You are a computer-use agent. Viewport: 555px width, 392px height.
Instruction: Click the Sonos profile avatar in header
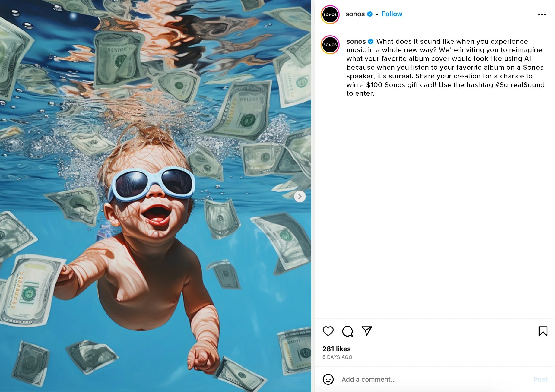[330, 14]
